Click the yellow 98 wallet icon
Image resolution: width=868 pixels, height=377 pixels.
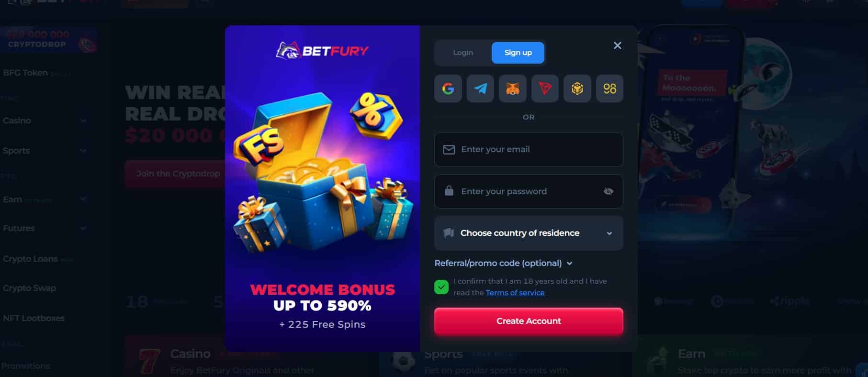coord(609,89)
